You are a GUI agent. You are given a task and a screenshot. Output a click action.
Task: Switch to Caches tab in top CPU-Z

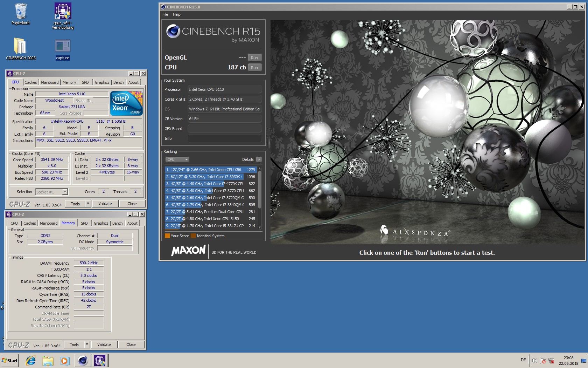coord(31,82)
